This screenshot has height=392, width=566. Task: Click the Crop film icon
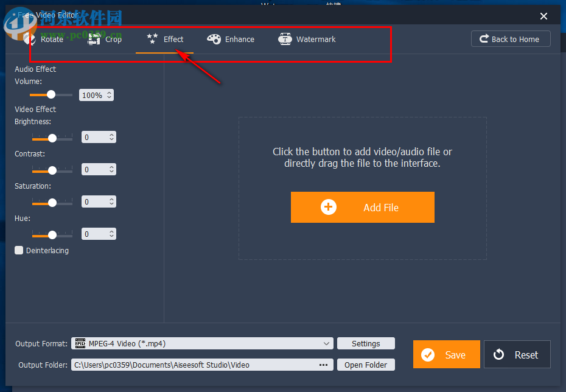pos(94,39)
